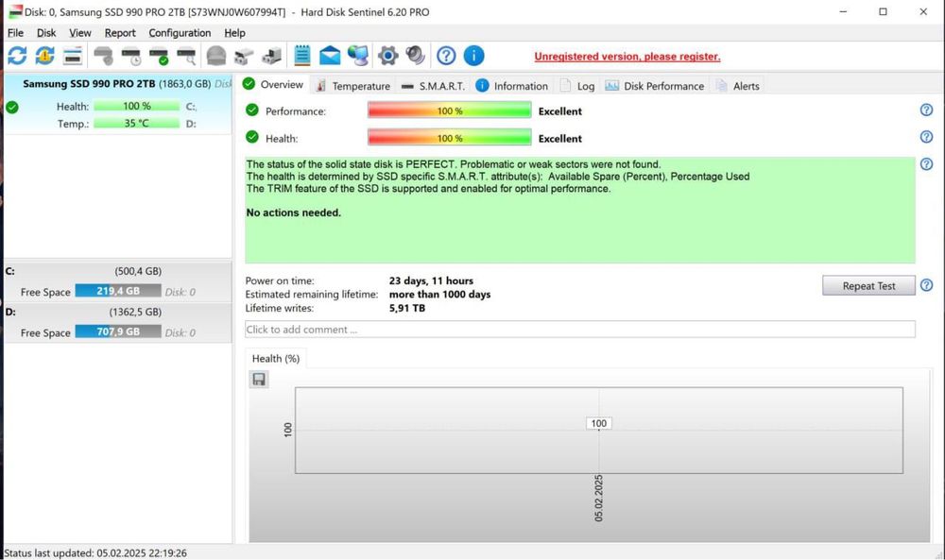Switch to the Temperature tab

click(x=353, y=86)
